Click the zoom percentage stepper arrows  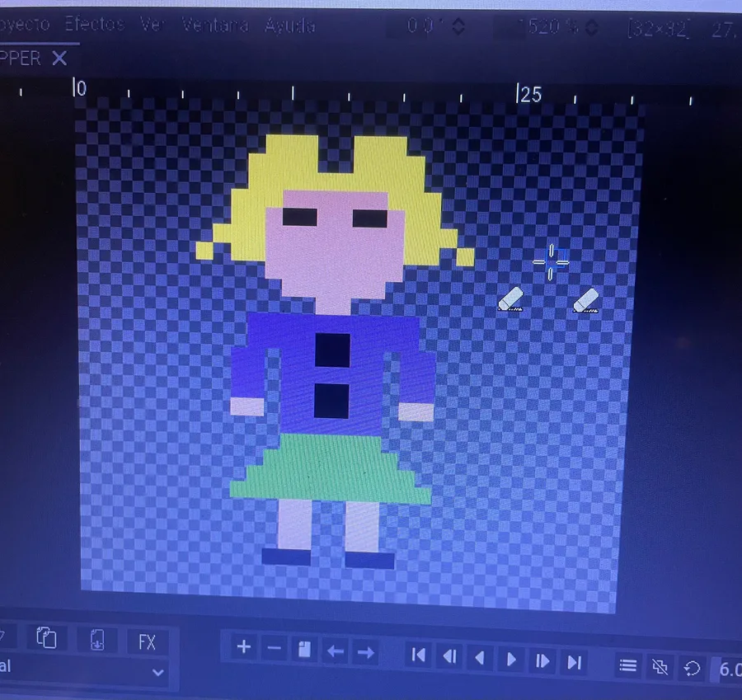point(591,27)
